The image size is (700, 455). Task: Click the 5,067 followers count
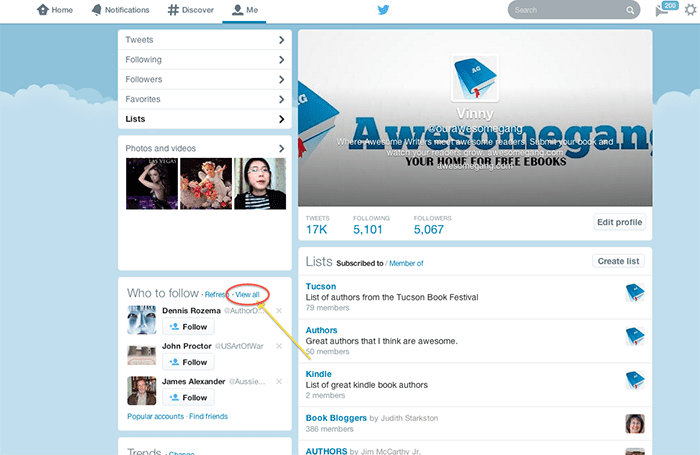pyautogui.click(x=429, y=230)
